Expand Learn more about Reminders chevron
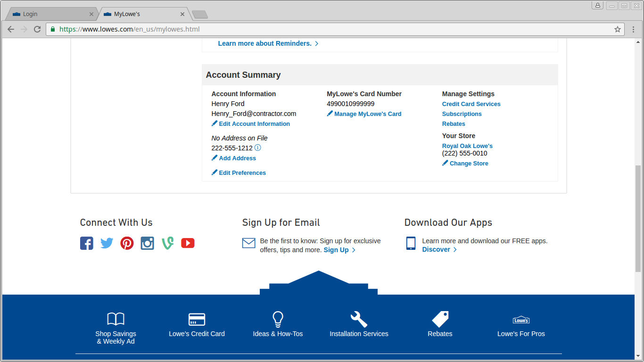This screenshot has width=644, height=362. (316, 43)
